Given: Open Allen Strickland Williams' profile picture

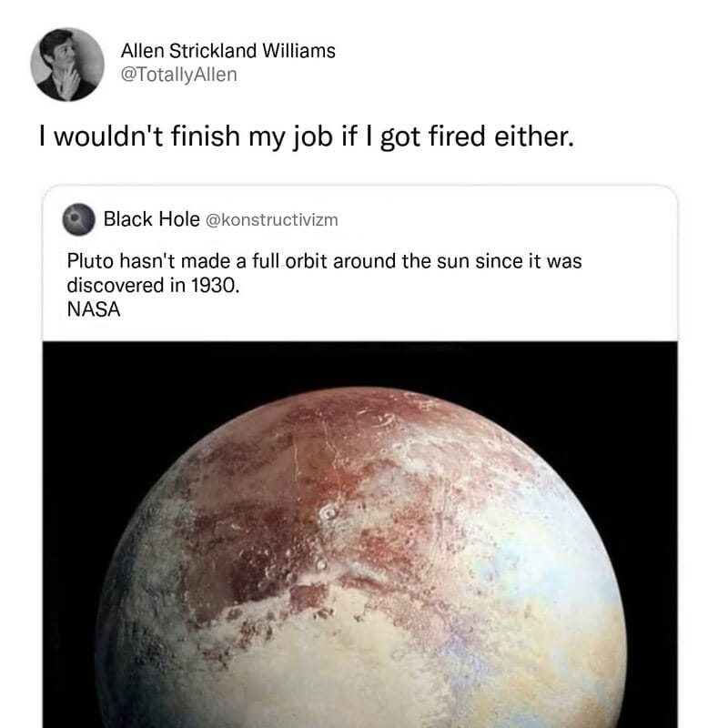Looking at the screenshot, I should coord(67,64).
